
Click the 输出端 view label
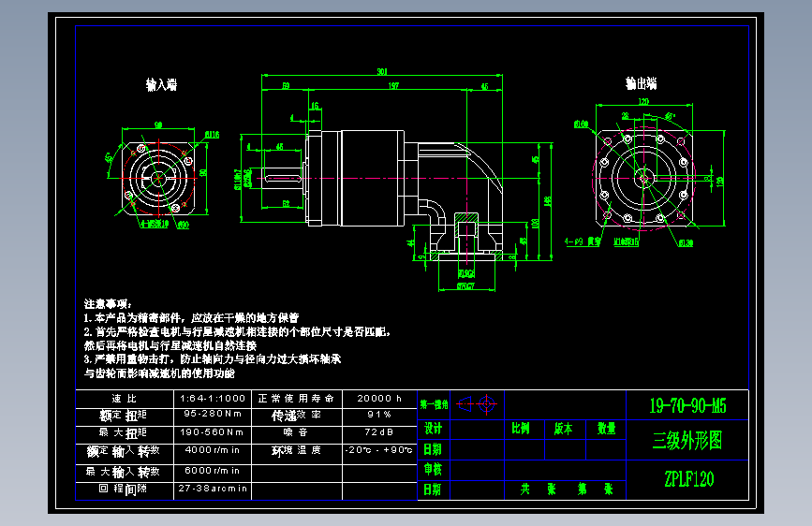click(642, 83)
